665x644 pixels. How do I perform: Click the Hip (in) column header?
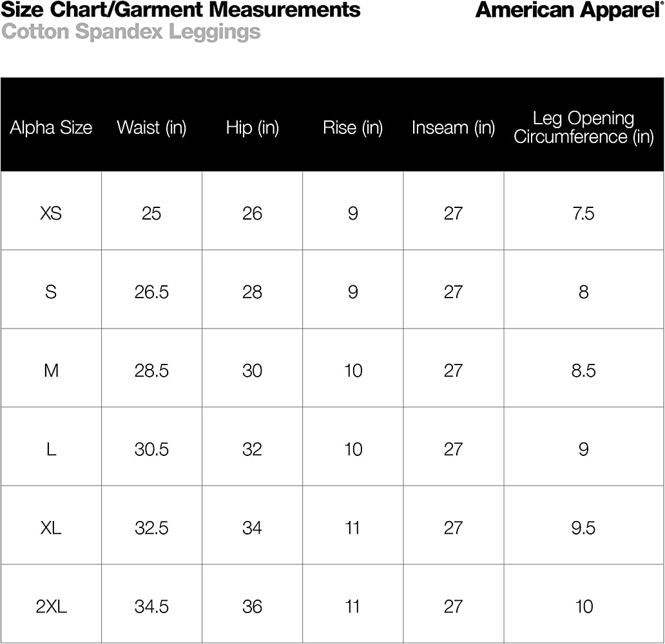click(x=252, y=128)
